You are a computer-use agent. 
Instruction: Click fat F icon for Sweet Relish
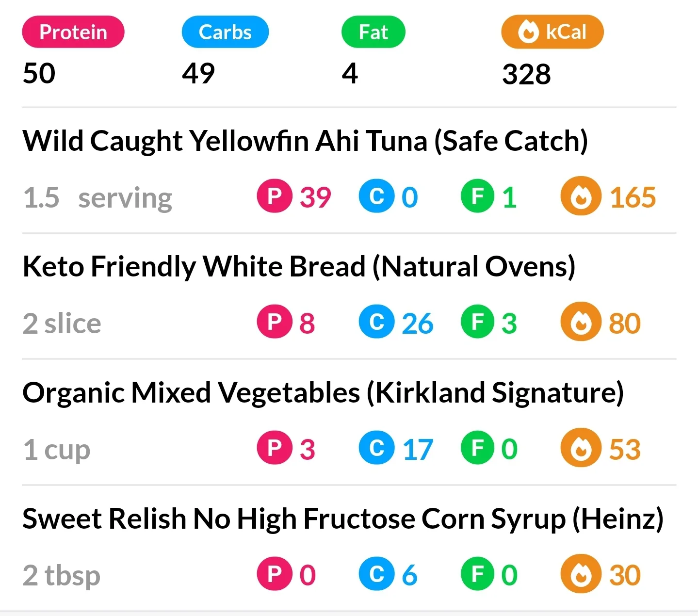coord(478,574)
